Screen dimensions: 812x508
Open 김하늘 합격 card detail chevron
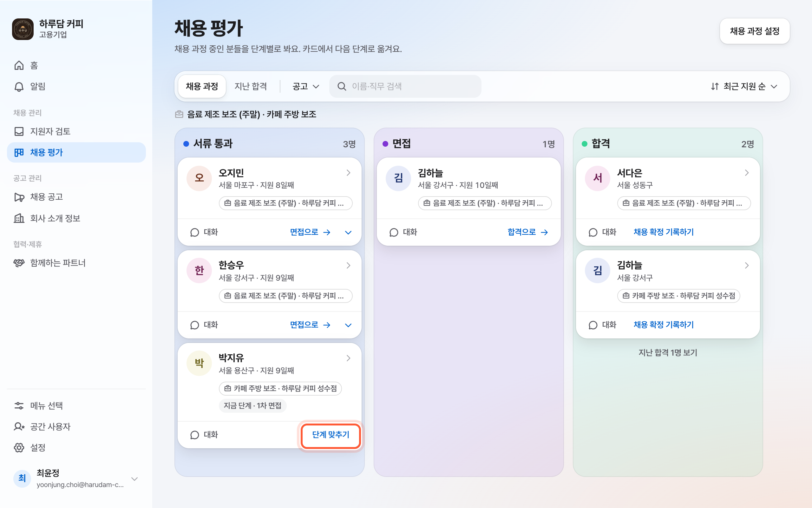pyautogui.click(x=747, y=265)
